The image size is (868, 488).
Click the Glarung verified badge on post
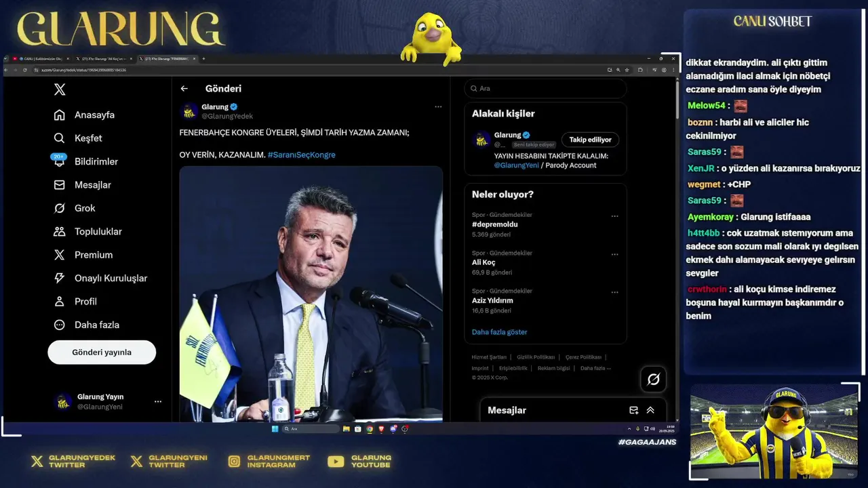pyautogui.click(x=234, y=107)
